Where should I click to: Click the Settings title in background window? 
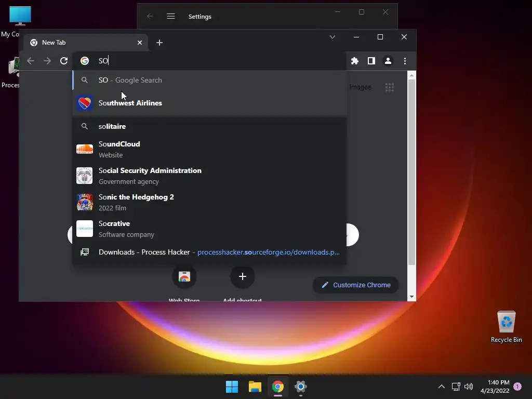pos(200,16)
